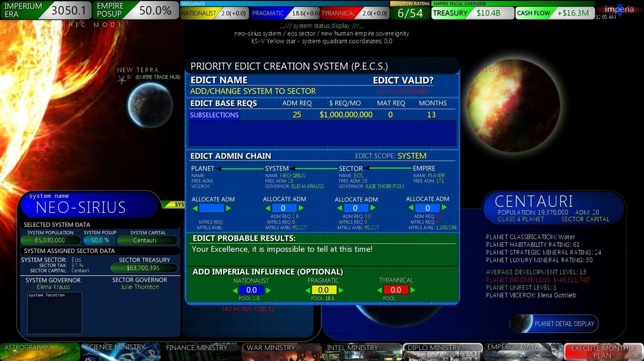This screenshot has height=361, width=644.
Task: Open the Finance Ministry tab
Action: [x=201, y=352]
